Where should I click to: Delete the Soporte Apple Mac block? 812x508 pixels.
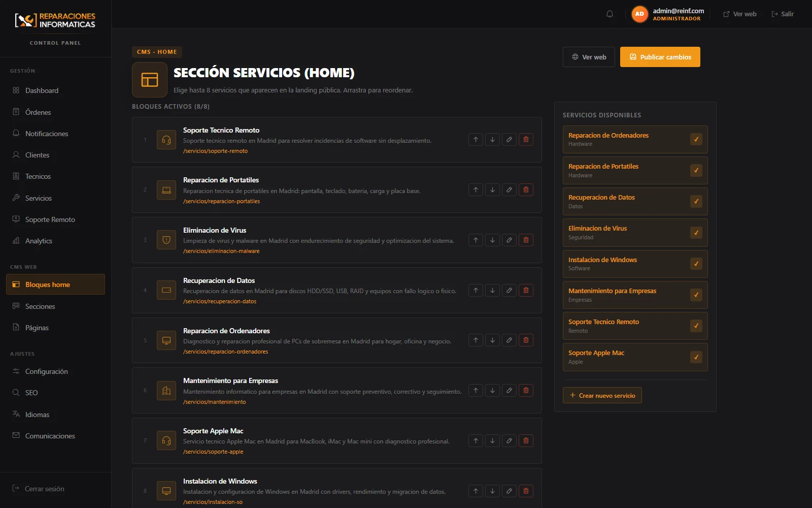point(526,441)
